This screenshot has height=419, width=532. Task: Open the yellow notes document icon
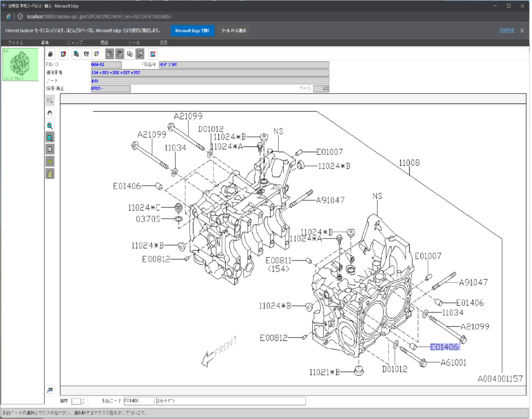click(x=50, y=174)
